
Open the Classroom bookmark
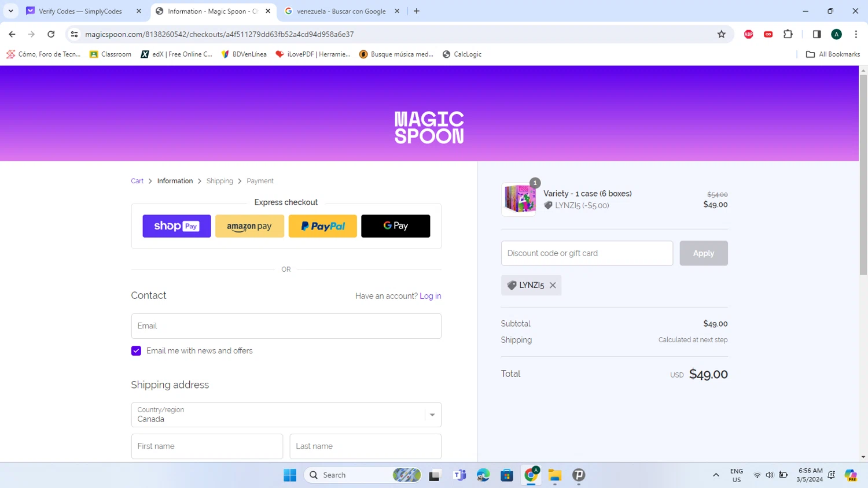coord(111,54)
